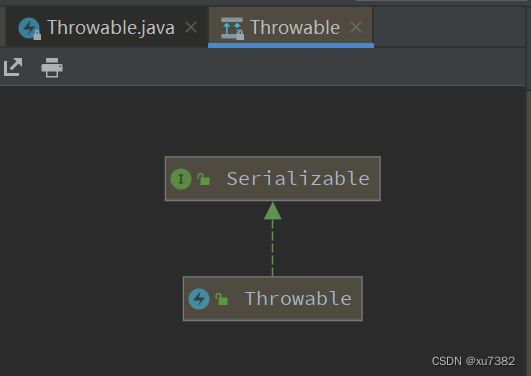The height and width of the screenshot is (376, 531).
Task: Close the Throwable.java tab
Action: [191, 27]
